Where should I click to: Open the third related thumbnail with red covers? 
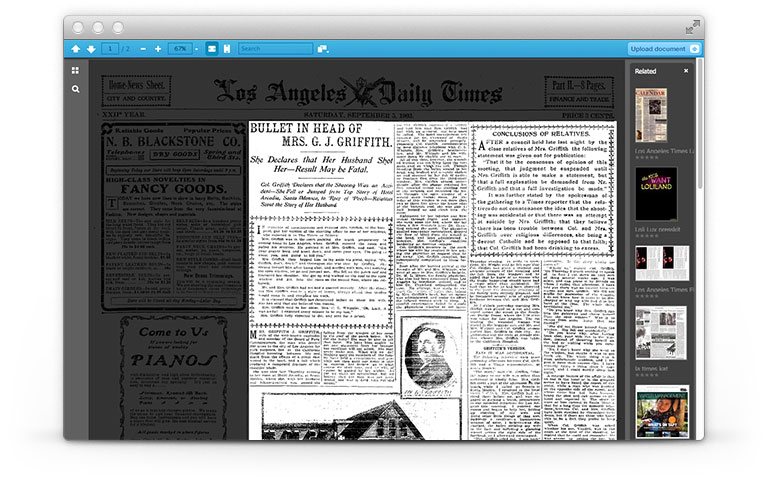(662, 263)
